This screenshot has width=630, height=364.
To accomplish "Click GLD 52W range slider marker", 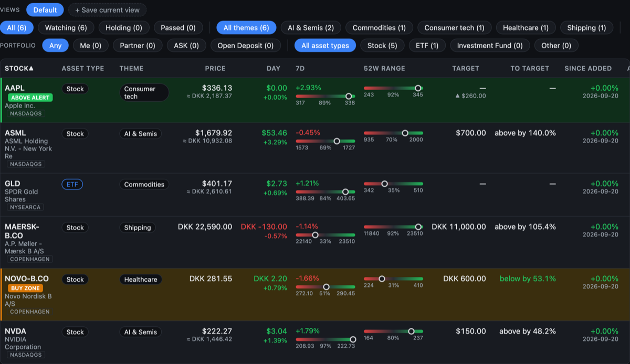I will 384,184.
